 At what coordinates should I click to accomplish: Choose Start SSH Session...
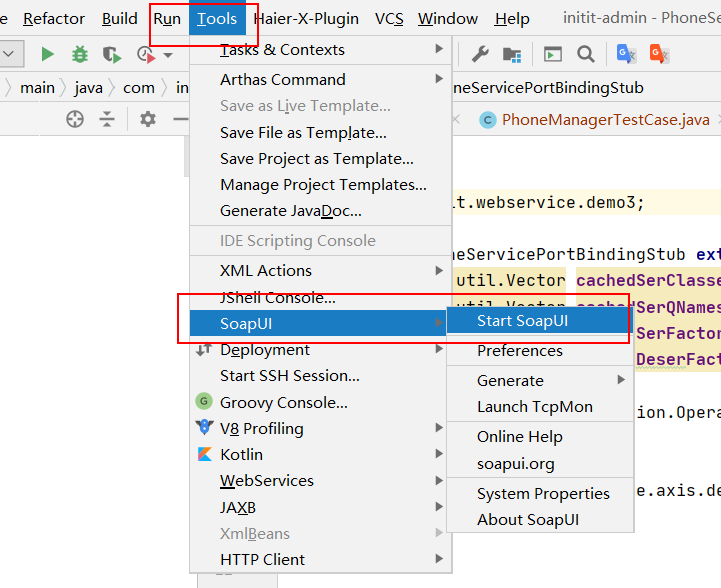pyautogui.click(x=320, y=376)
